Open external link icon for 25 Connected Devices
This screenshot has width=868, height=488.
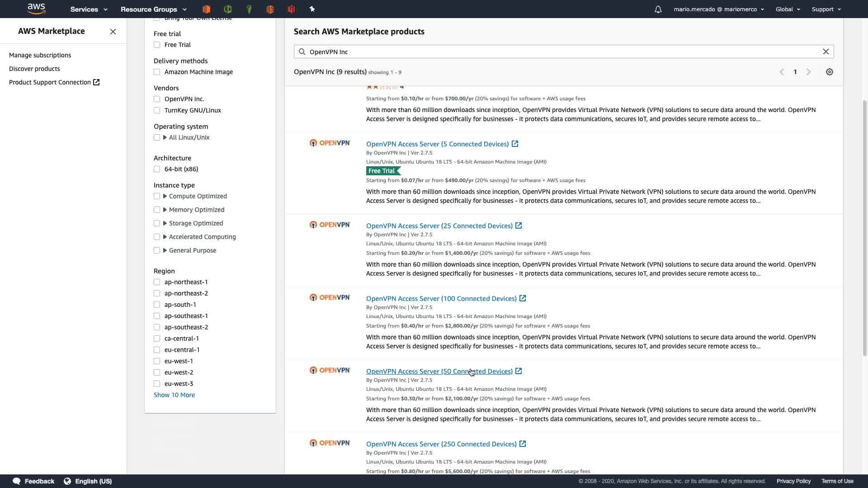pyautogui.click(x=519, y=225)
